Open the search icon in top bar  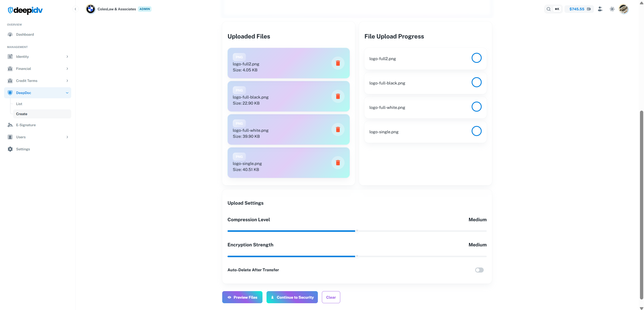[x=548, y=9]
